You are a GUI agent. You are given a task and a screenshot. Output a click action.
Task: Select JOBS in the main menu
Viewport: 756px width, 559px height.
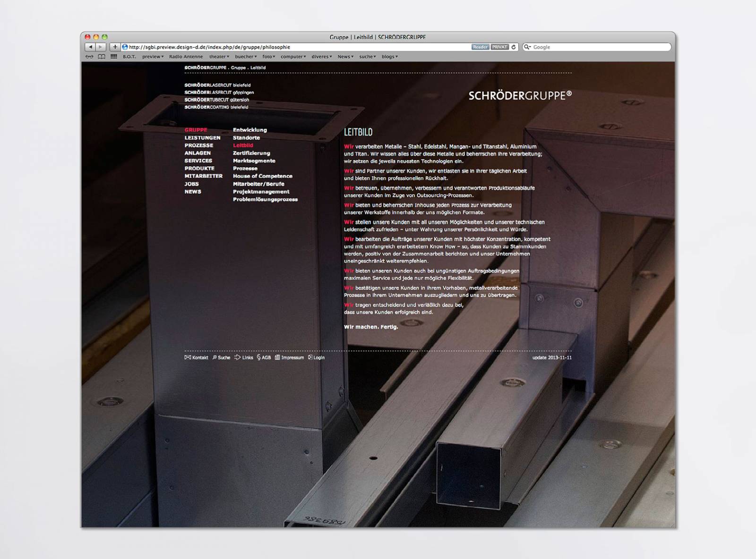192,184
